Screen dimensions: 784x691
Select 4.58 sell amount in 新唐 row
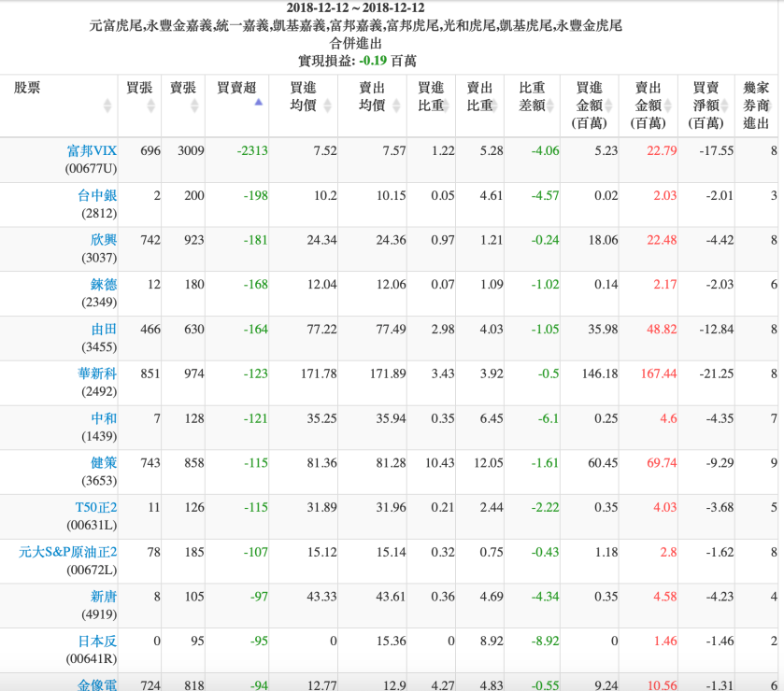(x=665, y=596)
